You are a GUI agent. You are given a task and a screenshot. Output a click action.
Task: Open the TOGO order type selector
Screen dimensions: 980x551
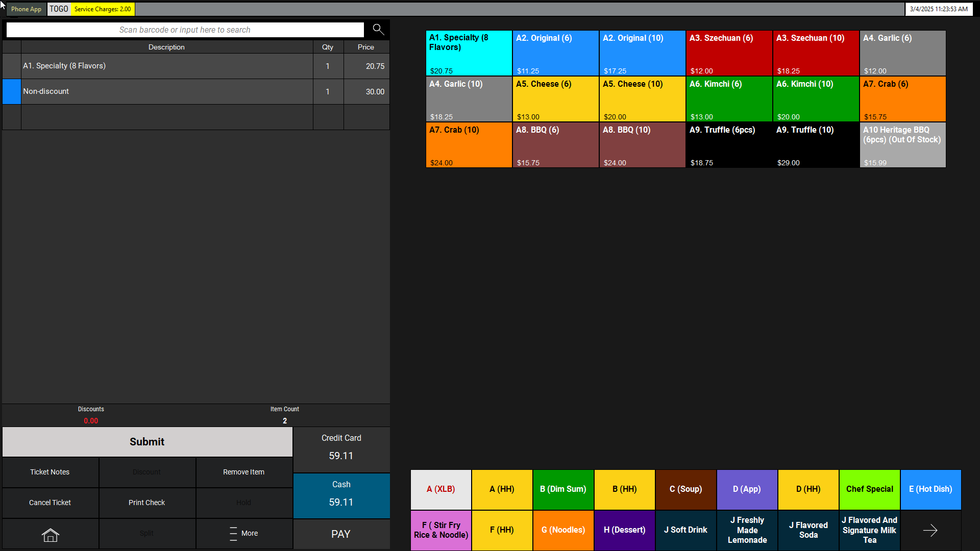[59, 9]
